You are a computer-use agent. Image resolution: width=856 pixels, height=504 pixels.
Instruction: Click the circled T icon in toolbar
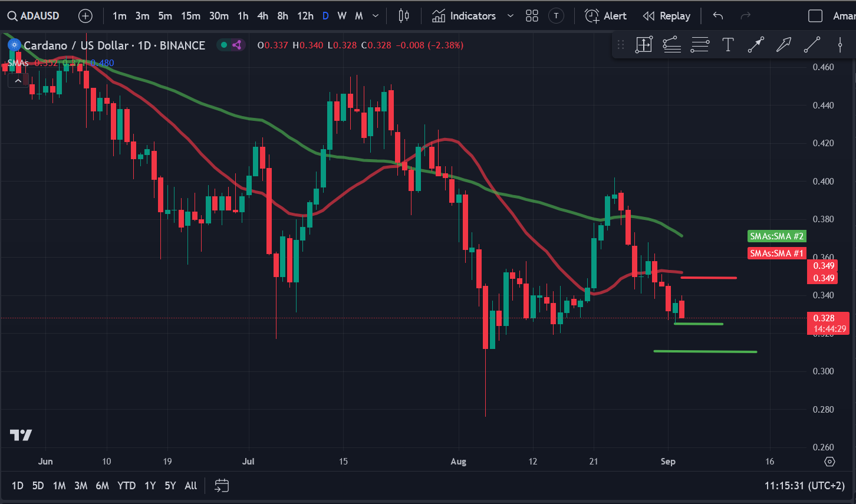point(556,16)
